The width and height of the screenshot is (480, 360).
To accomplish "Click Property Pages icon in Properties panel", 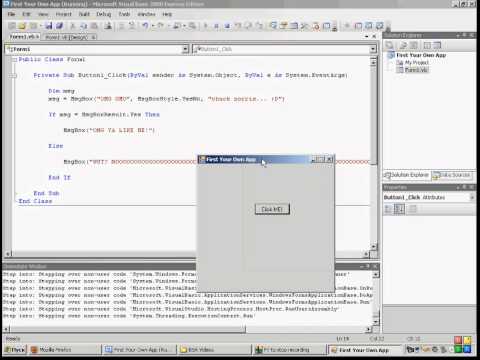I will coord(413,209).
